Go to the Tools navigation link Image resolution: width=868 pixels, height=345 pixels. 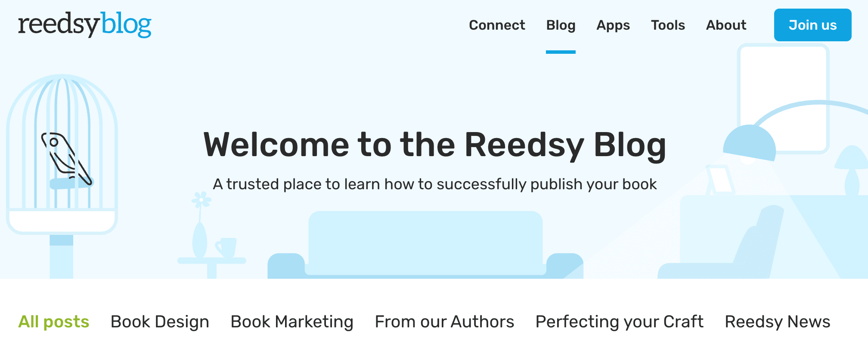tap(668, 25)
